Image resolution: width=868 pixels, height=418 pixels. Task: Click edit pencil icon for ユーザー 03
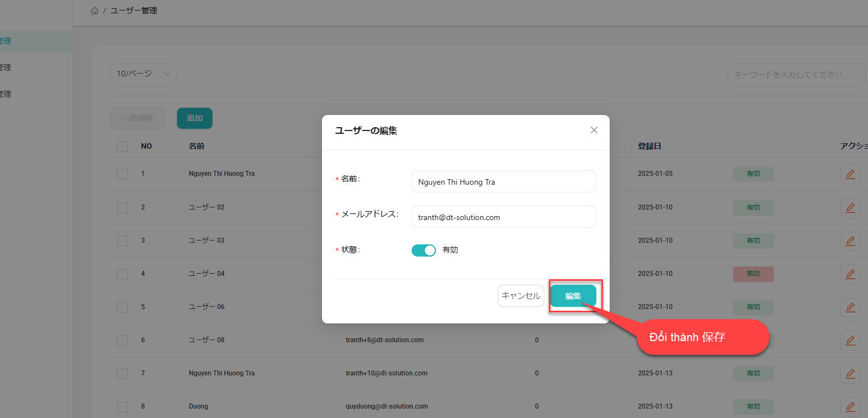(x=850, y=241)
